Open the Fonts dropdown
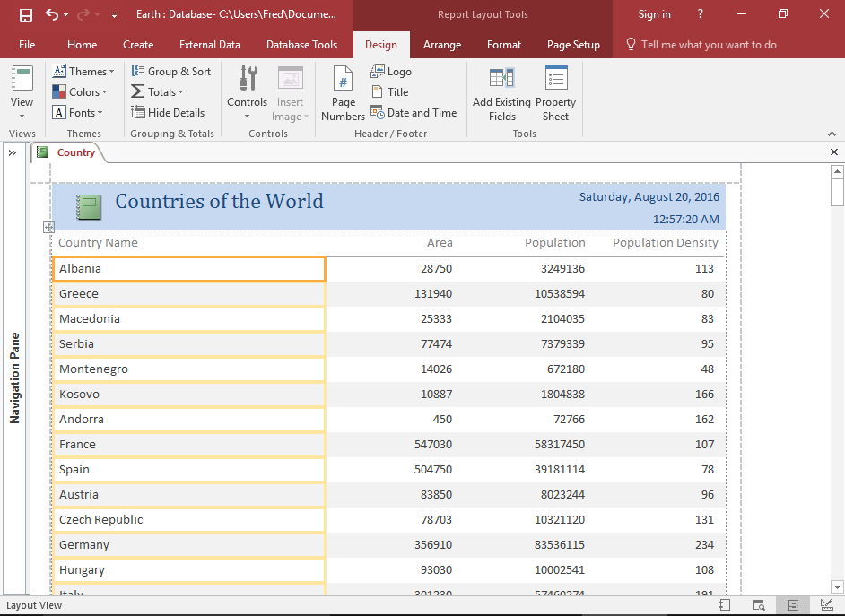This screenshot has width=845, height=616. tap(80, 112)
